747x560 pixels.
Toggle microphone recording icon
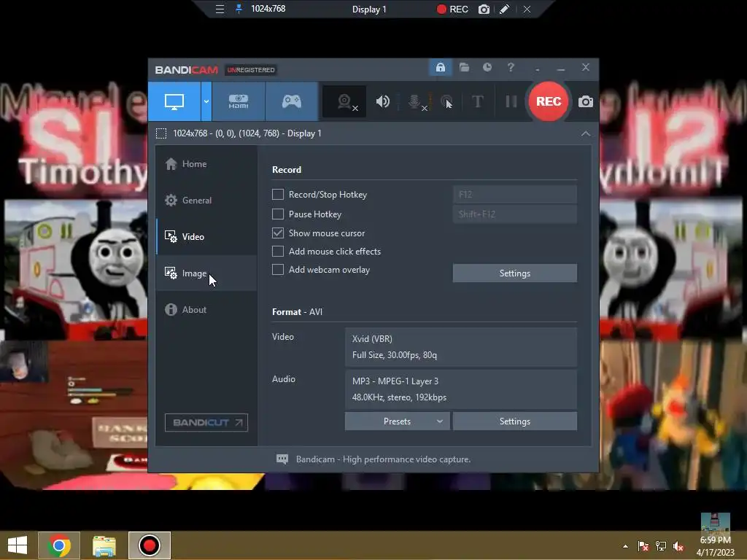pyautogui.click(x=415, y=101)
